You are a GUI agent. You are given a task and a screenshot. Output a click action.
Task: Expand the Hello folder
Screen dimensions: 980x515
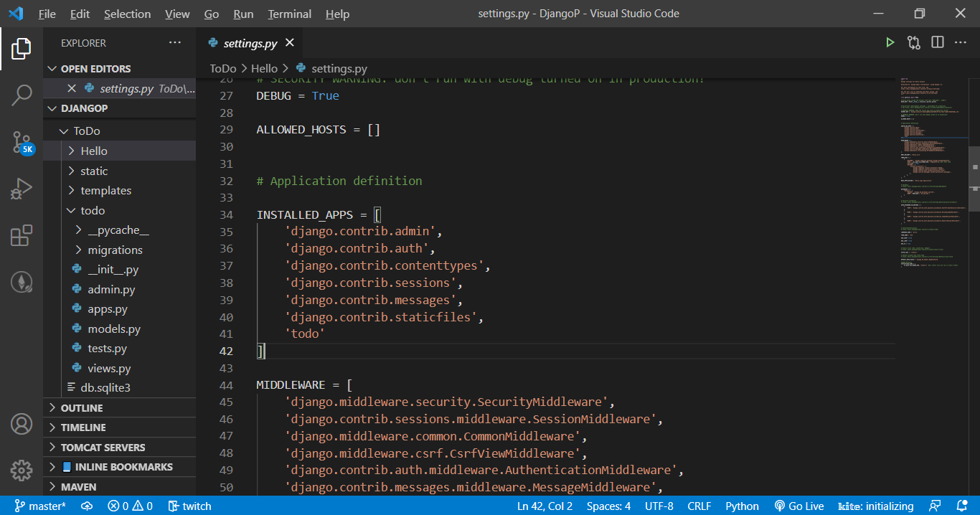click(119, 151)
